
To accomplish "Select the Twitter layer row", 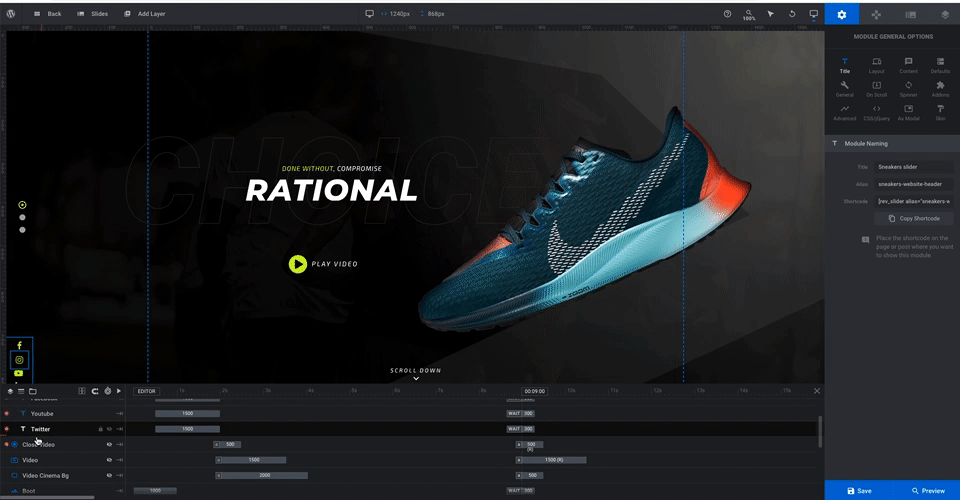I will 62,429.
